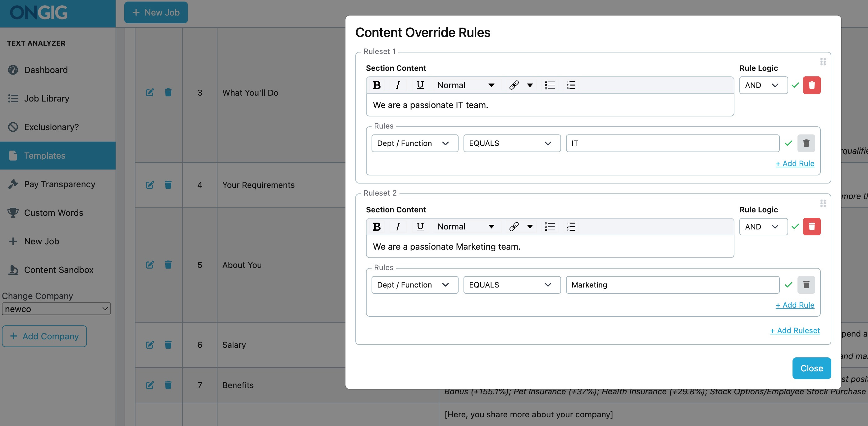Apply italic in Ruleset 2 editor
The image size is (868, 426).
(x=398, y=227)
